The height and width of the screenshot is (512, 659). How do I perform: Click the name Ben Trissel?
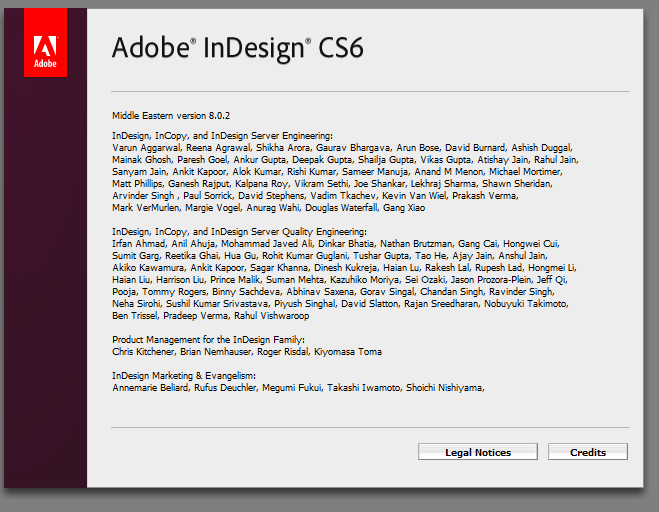[x=136, y=316]
